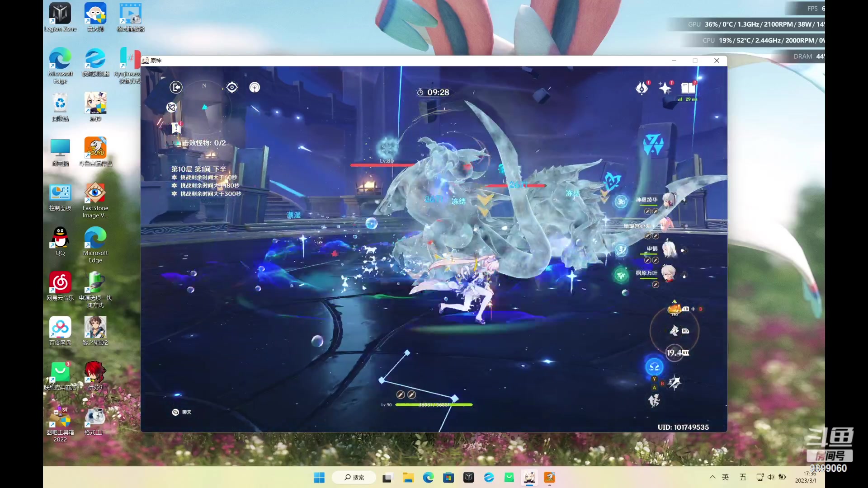Screen dimensions: 868x488
Task: Click the round icon right of the crosshair
Action: pyautogui.click(x=255, y=87)
